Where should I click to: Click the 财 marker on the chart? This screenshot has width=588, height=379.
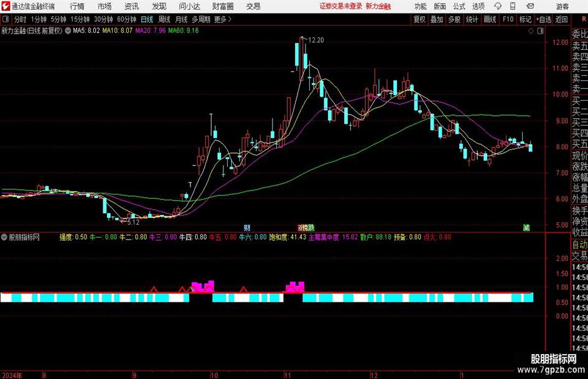[x=247, y=227]
